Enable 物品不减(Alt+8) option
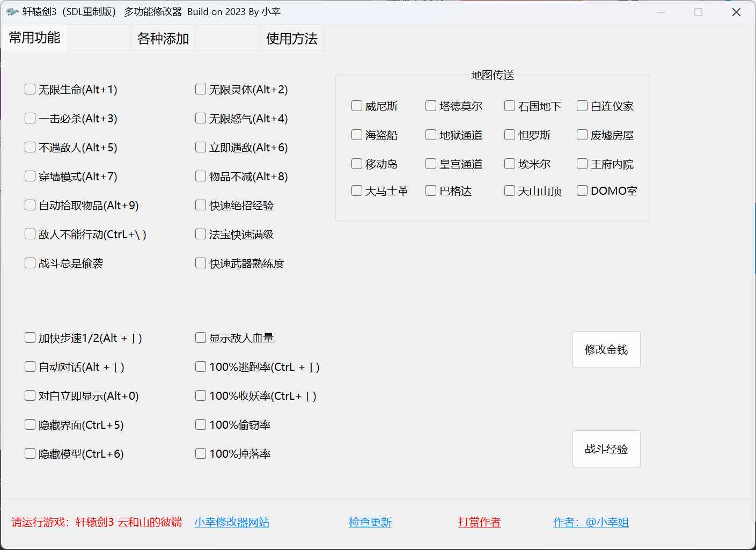This screenshot has width=756, height=550. 200,175
